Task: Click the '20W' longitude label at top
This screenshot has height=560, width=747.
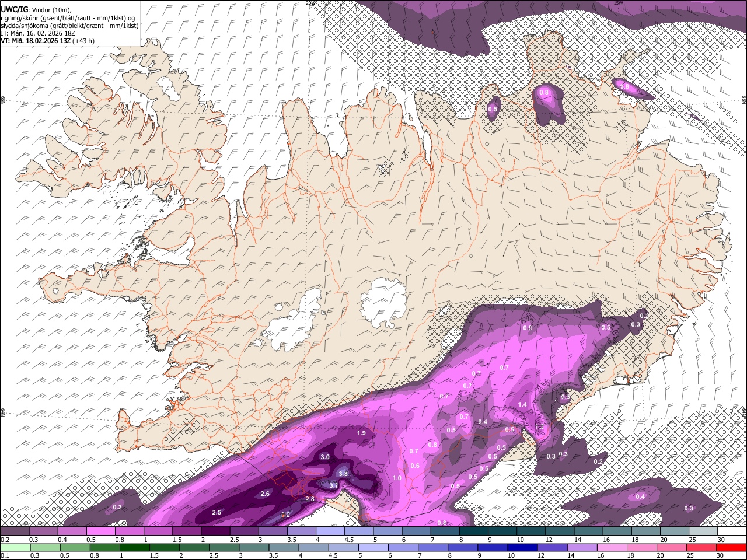Action: pyautogui.click(x=310, y=3)
